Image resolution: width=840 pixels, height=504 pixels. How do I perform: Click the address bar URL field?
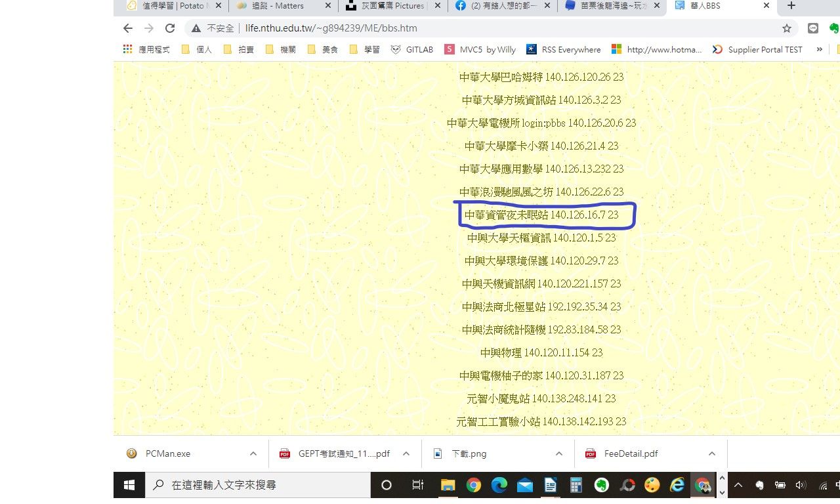[486, 28]
